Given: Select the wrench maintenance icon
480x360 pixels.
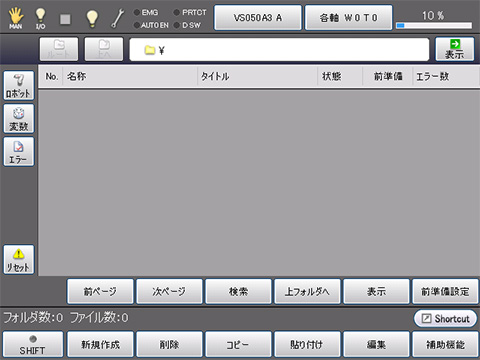Looking at the screenshot, I should click(x=117, y=18).
